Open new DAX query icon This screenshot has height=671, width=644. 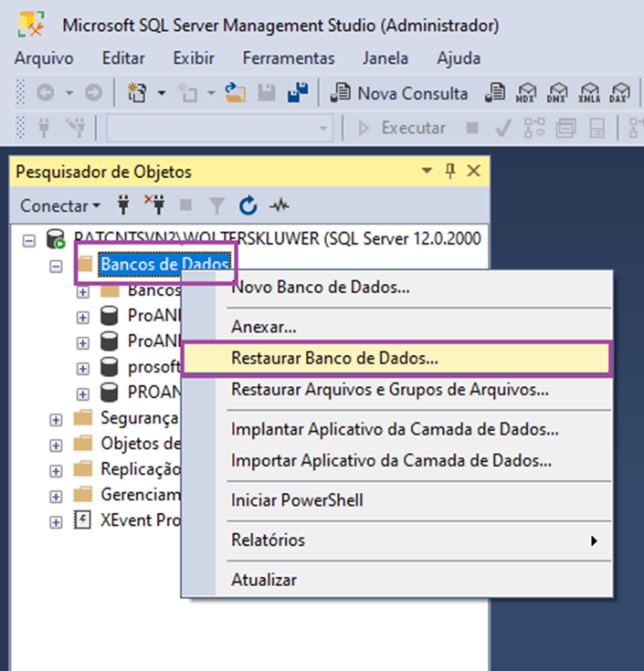click(619, 92)
